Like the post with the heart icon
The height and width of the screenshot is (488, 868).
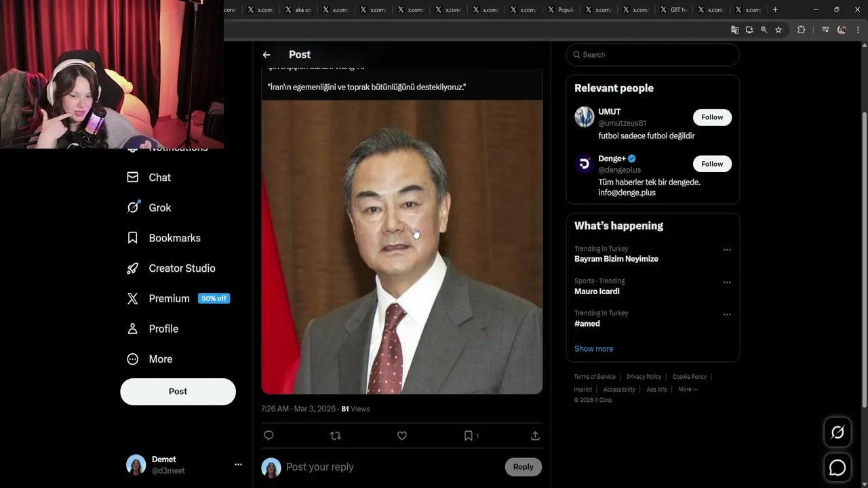402,436
